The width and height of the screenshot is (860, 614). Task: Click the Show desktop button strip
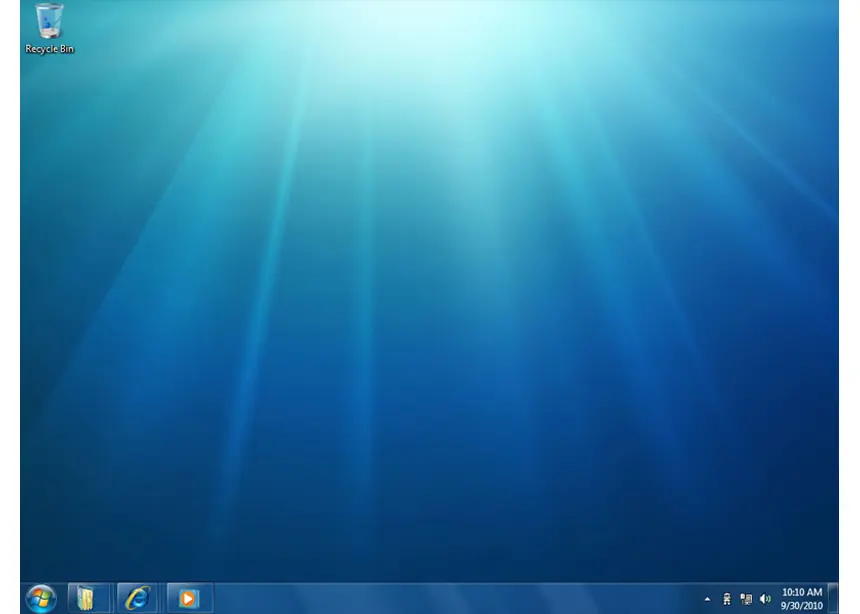(833, 598)
